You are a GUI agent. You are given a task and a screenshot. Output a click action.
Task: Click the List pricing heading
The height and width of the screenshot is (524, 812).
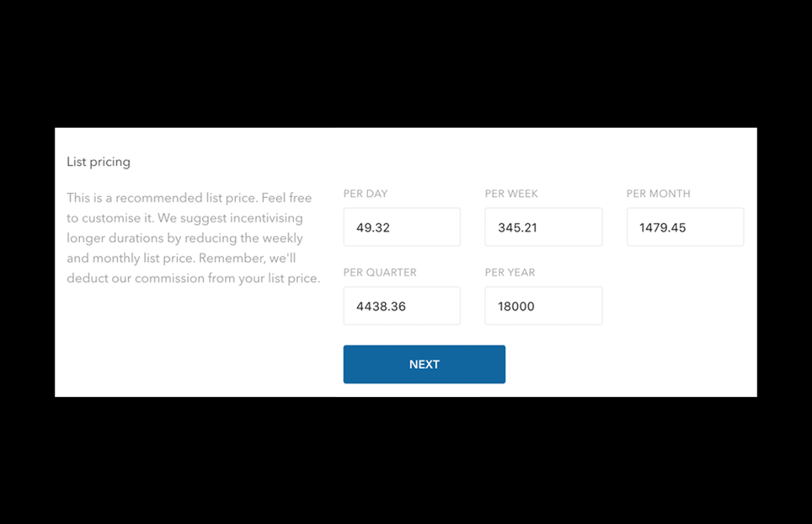[x=99, y=162]
